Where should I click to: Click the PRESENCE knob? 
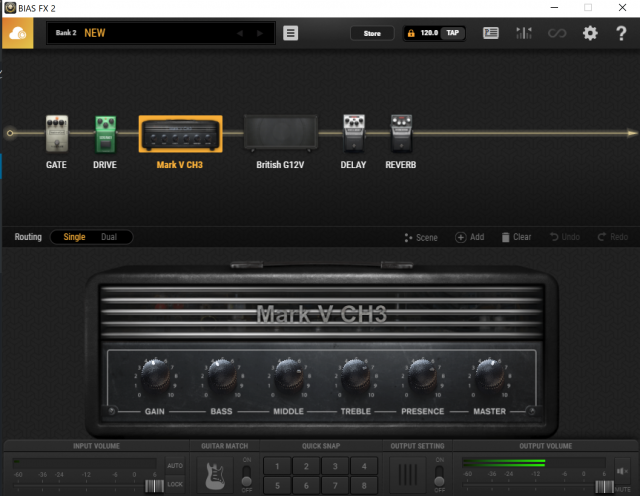point(422,375)
